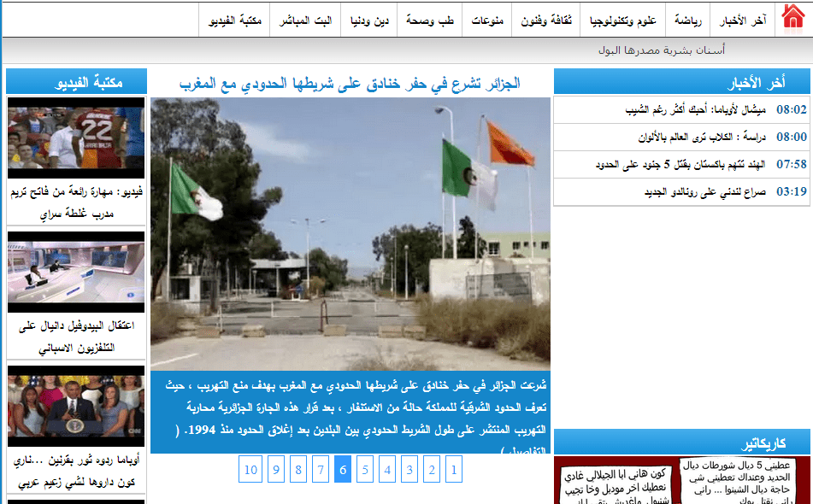813x504 pixels.
Task: Click the كاريكاتير panel header
Action: [x=681, y=442]
